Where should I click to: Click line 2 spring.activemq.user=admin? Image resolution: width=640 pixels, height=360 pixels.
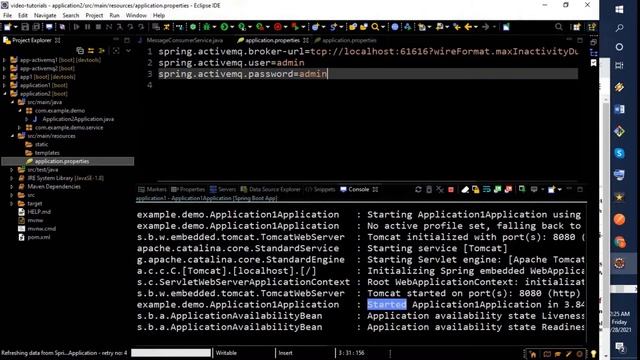click(231, 63)
